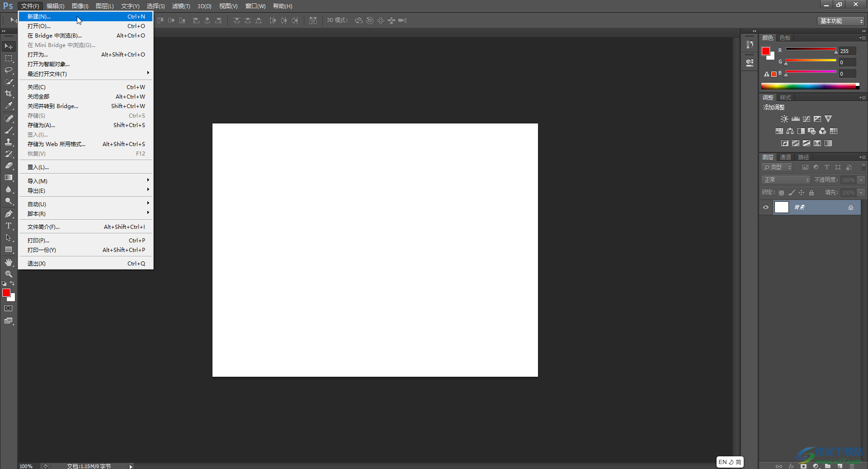Viewport: 868px width, 469px height.
Task: Select the Crop tool
Action: [x=9, y=94]
